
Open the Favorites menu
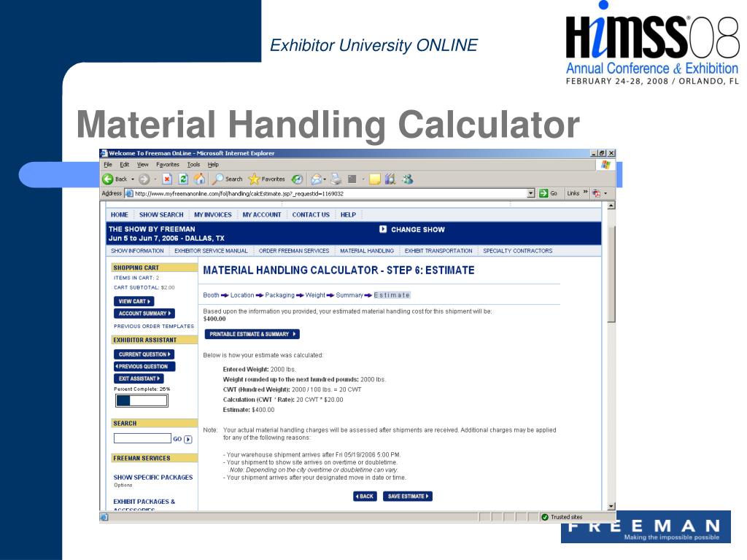[x=168, y=165]
